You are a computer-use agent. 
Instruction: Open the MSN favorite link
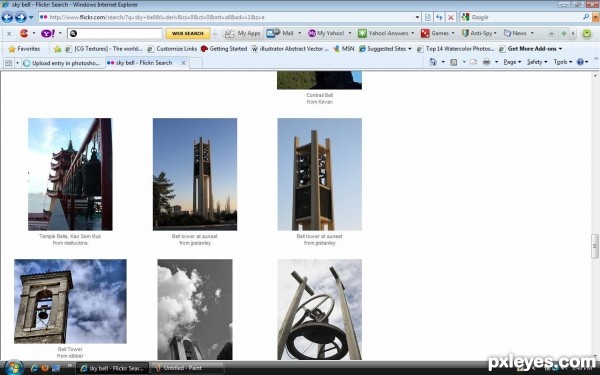click(344, 49)
